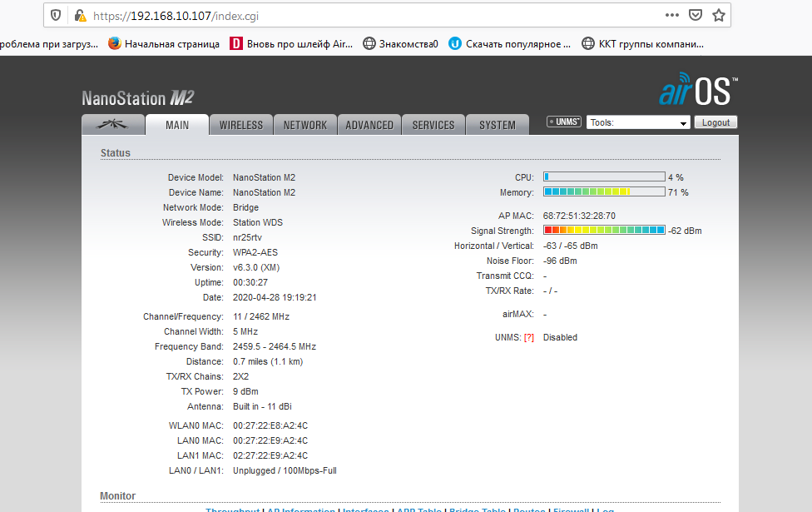Click the Distance value 0.7 miles (1.1 km)

click(x=268, y=361)
